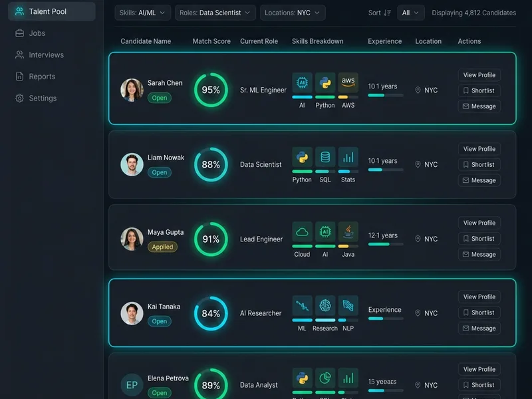Shortlist Kai Tanaka
The height and width of the screenshot is (399, 532).
[x=479, y=313]
